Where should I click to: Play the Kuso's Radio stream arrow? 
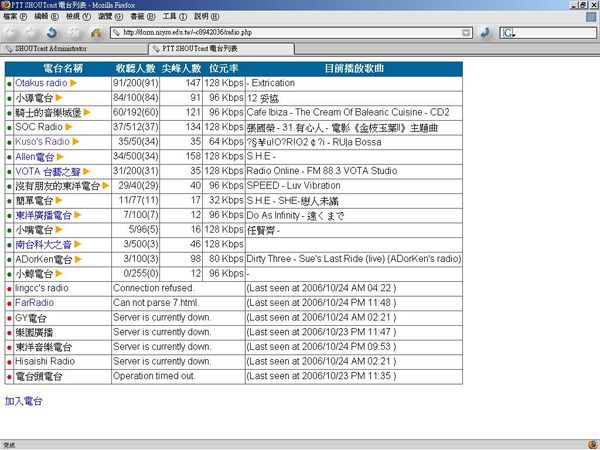point(76,142)
